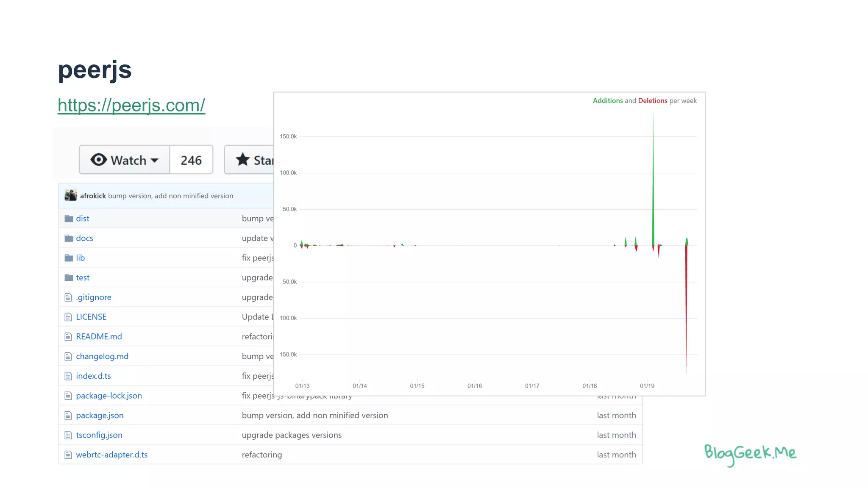Click the changelog.md file icon

68,356
